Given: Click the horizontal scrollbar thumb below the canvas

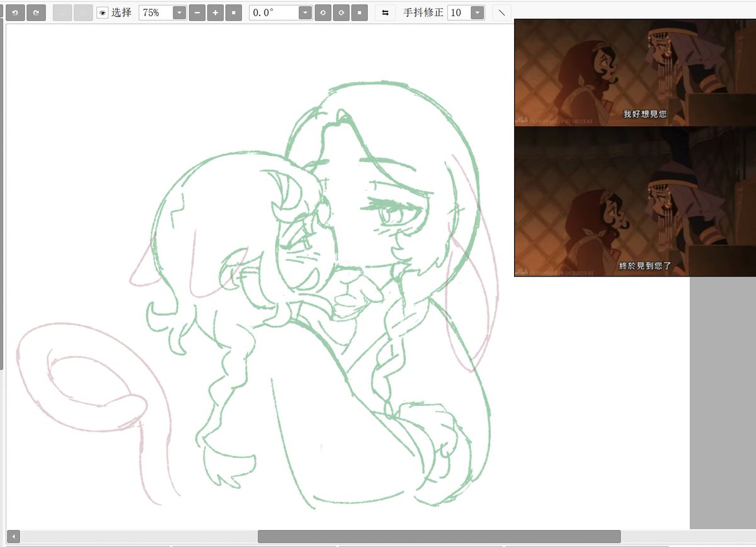Looking at the screenshot, I should point(439,536).
